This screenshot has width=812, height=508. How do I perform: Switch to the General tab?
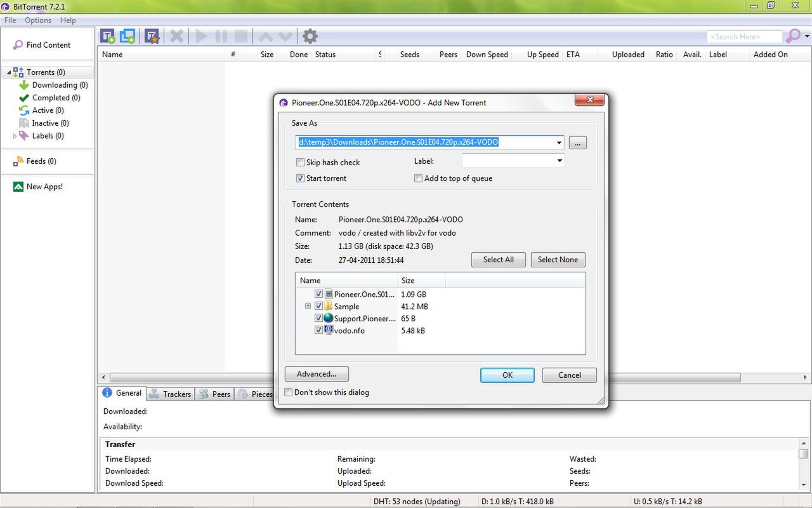pos(122,393)
